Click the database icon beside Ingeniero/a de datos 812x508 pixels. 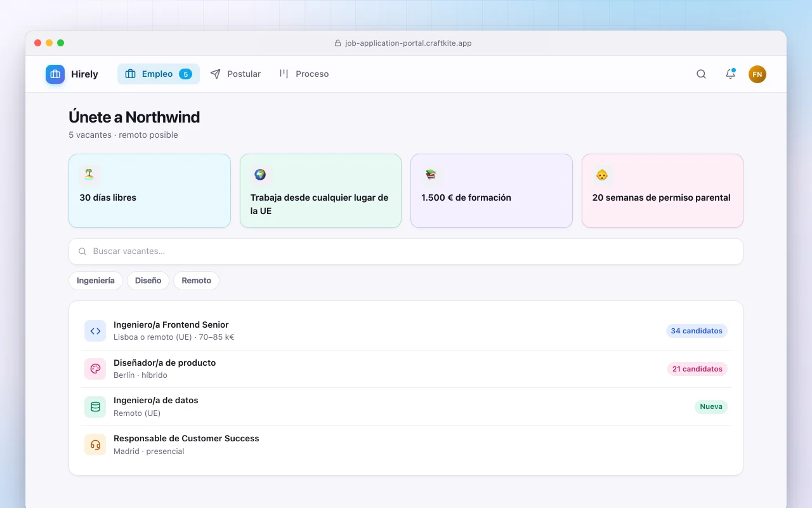click(95, 407)
